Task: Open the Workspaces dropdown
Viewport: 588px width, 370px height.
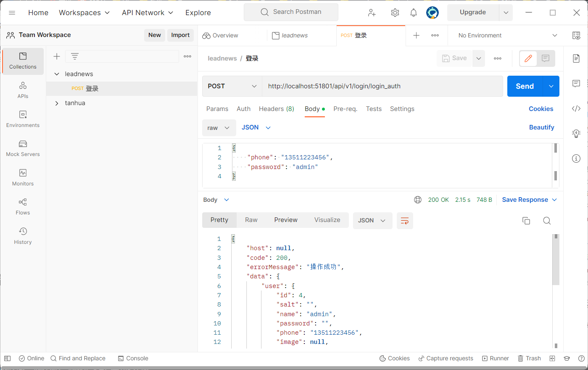Action: (x=84, y=13)
